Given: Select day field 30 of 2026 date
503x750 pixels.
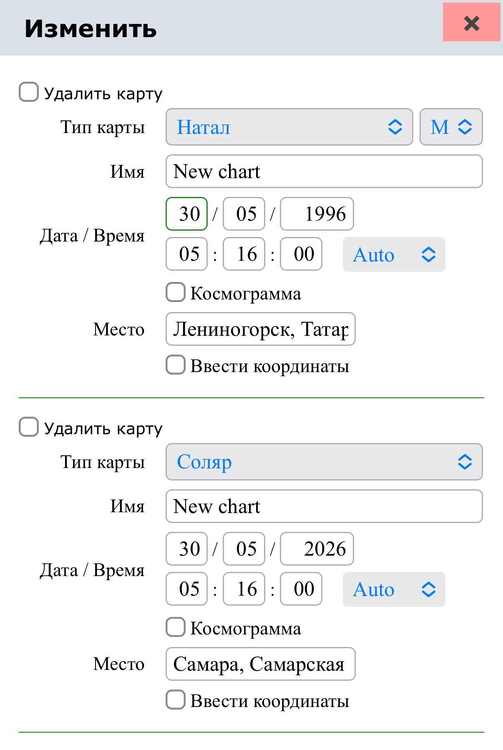Looking at the screenshot, I should [187, 548].
